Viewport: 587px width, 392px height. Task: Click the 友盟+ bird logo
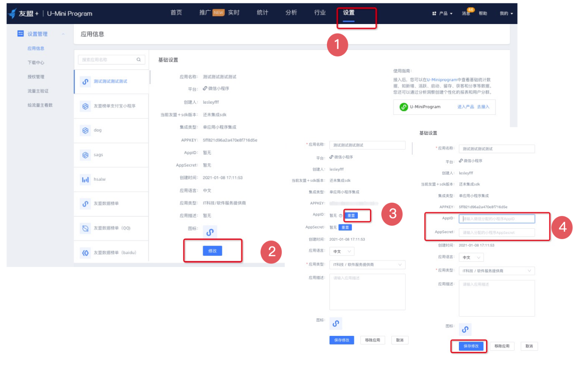coord(12,13)
